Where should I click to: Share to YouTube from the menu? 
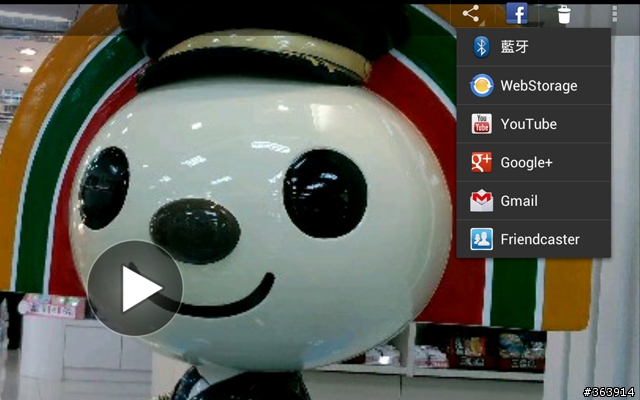click(x=533, y=124)
